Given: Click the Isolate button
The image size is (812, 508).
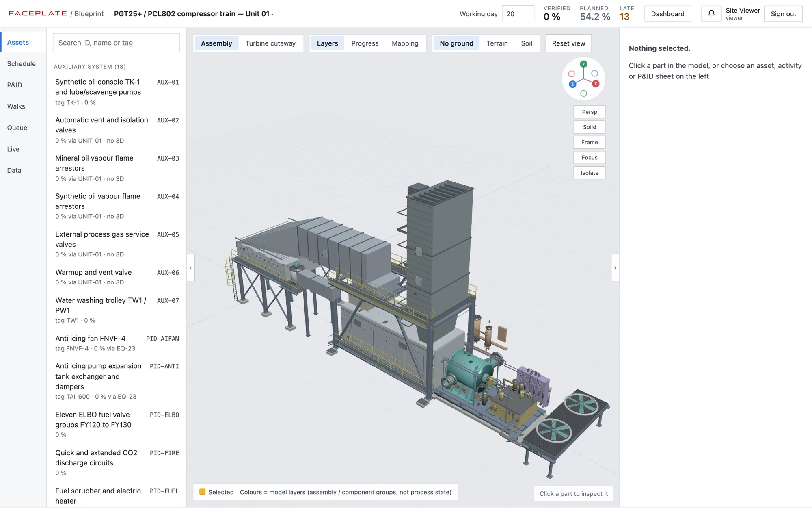Looking at the screenshot, I should pos(590,173).
